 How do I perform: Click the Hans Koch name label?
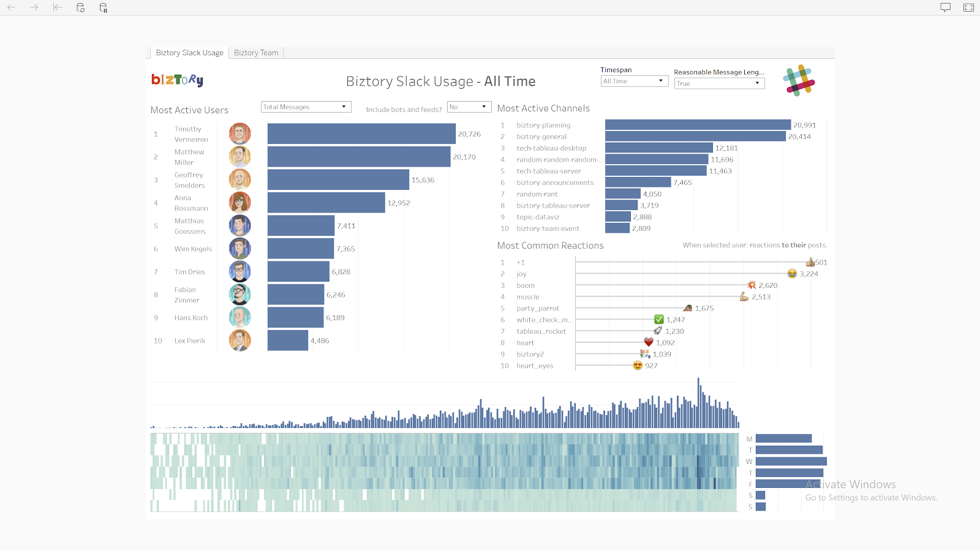tap(191, 318)
